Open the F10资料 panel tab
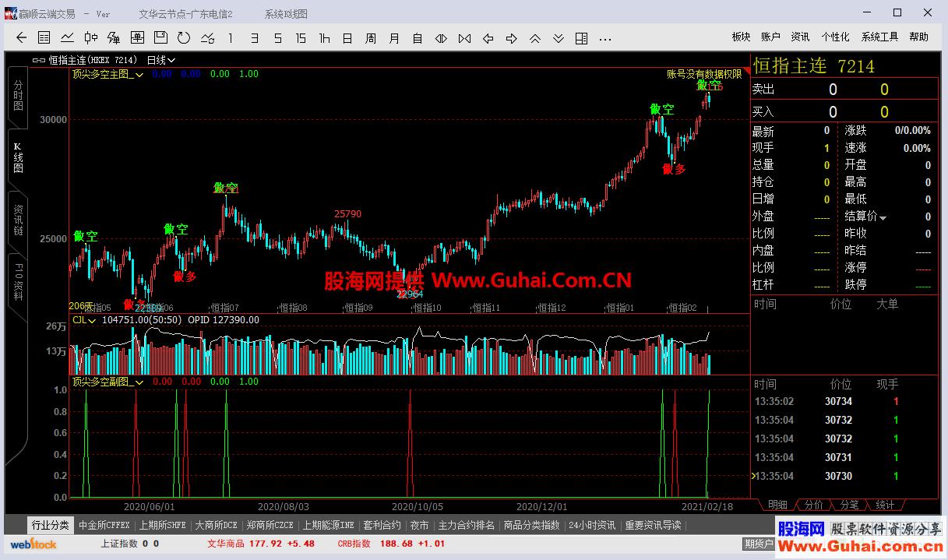This screenshot has height=560, width=948. pyautogui.click(x=16, y=282)
